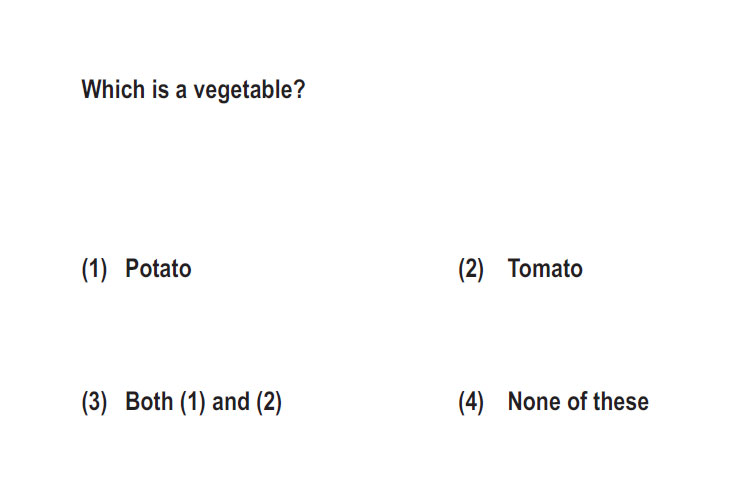Viewport: 750px width, 500px height.
Task: Click the (2) reference inside option three
Action: pyautogui.click(x=269, y=402)
